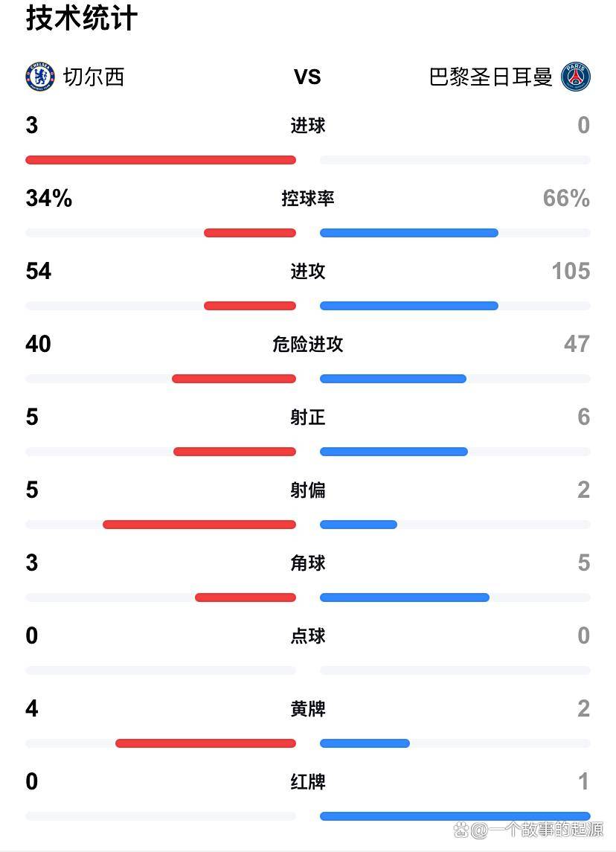Screen dimensions: 616x852
Task: Click the empty 点球 bar on the left
Action: tap(161, 670)
